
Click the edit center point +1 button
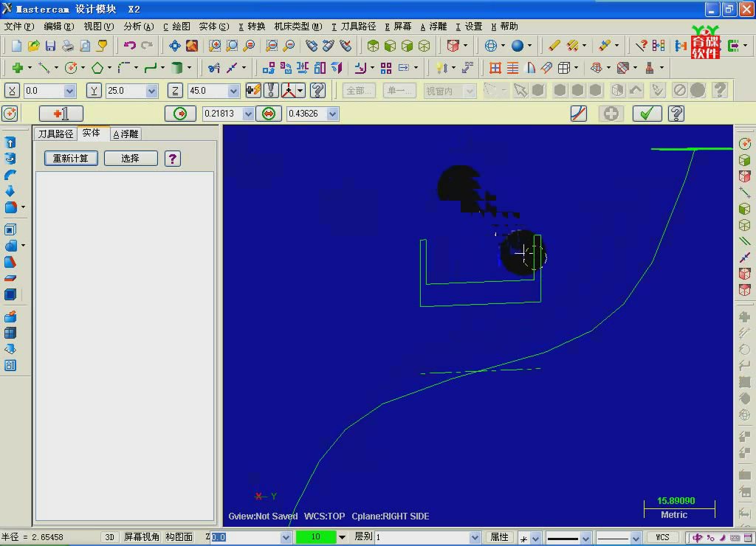pos(61,114)
